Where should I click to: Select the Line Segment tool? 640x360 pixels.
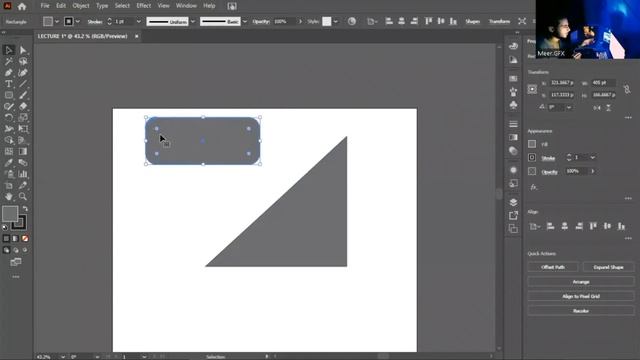pos(23,84)
